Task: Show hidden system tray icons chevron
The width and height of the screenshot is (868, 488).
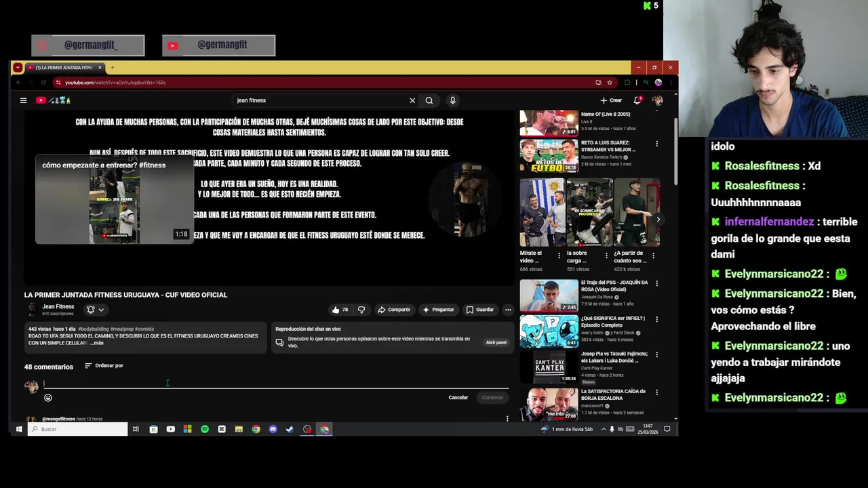Action: click(x=604, y=429)
